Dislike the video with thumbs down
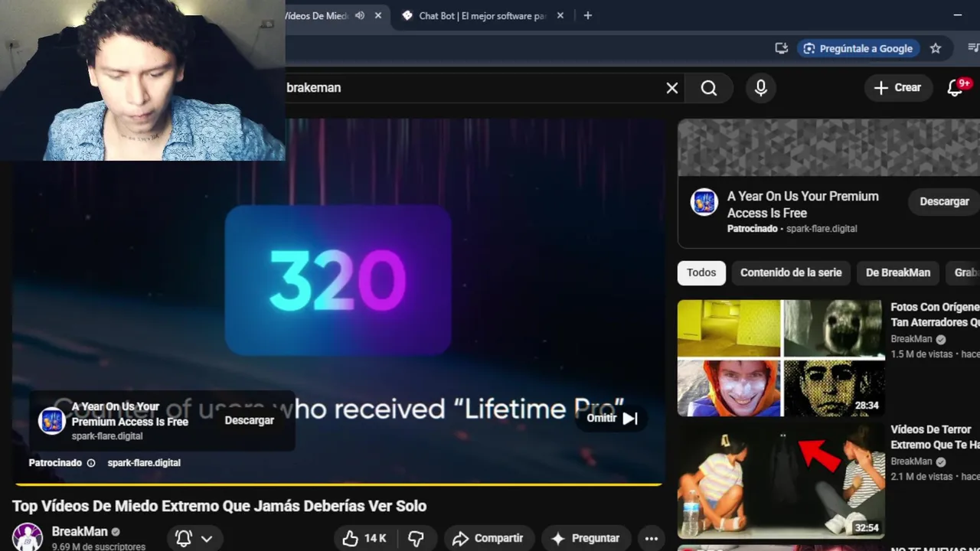The width and height of the screenshot is (980, 551). pos(416,539)
